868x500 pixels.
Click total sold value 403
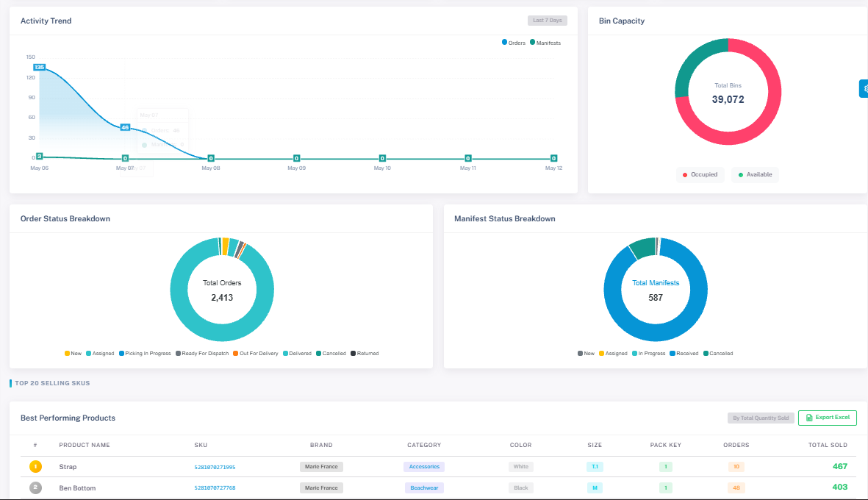click(x=840, y=488)
